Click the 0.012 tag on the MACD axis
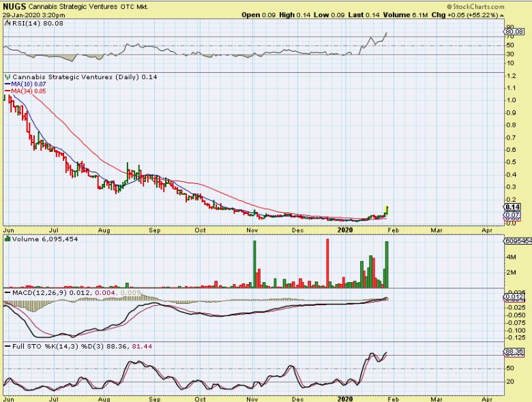Image resolution: width=532 pixels, height=402 pixels. 514,297
